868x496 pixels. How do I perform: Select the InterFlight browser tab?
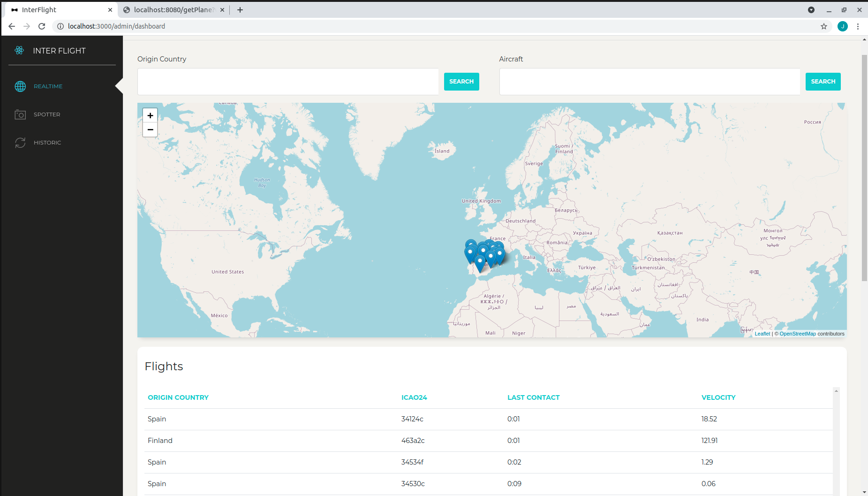pos(61,10)
